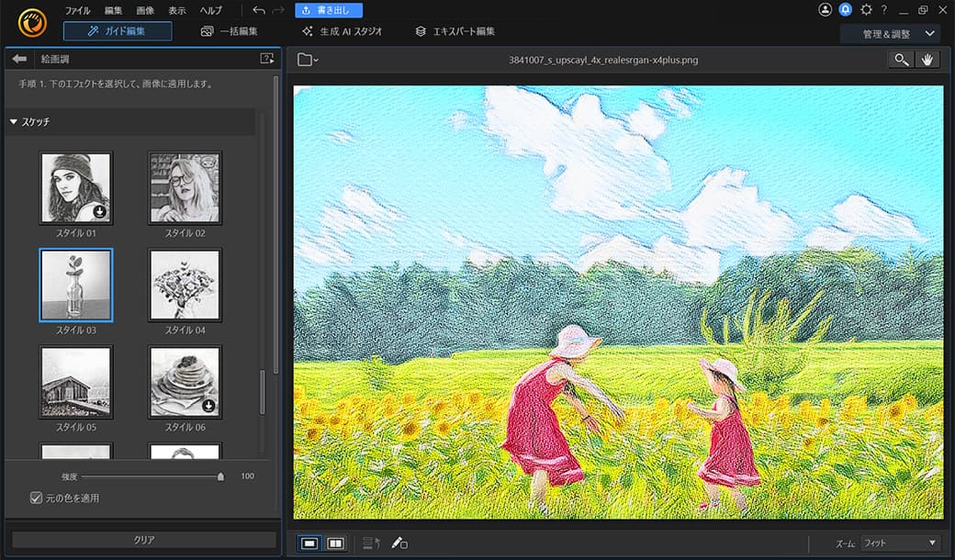Collapse the スケッチ section
Image resolution: width=955 pixels, height=560 pixels.
coord(14,121)
